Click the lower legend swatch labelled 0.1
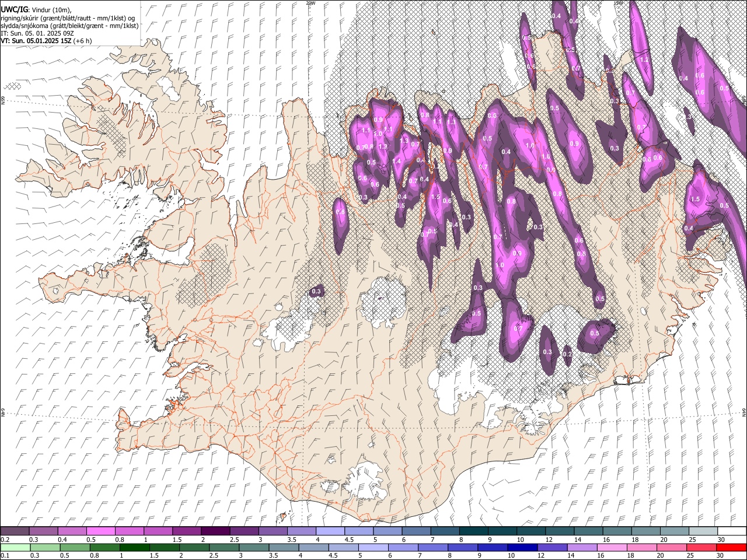 coord(15,547)
